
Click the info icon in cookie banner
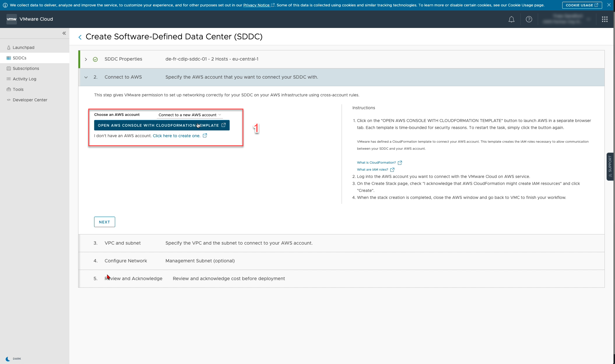[x=5, y=5]
